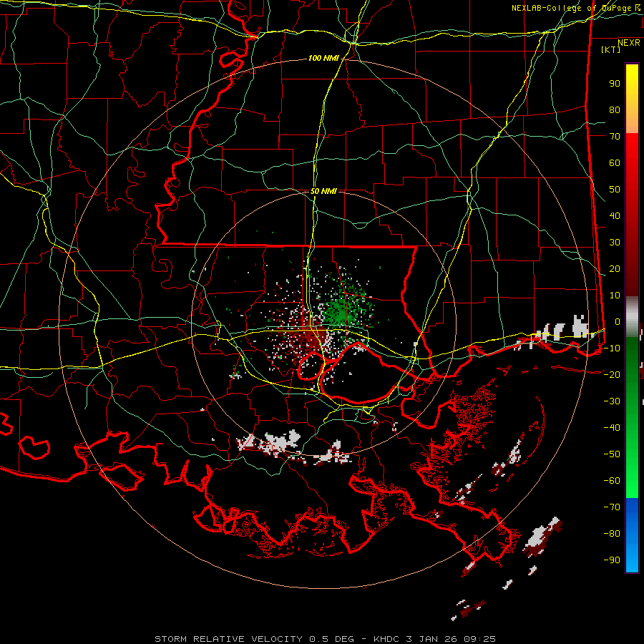Click the 10 value on the velocity scale

tap(615, 296)
